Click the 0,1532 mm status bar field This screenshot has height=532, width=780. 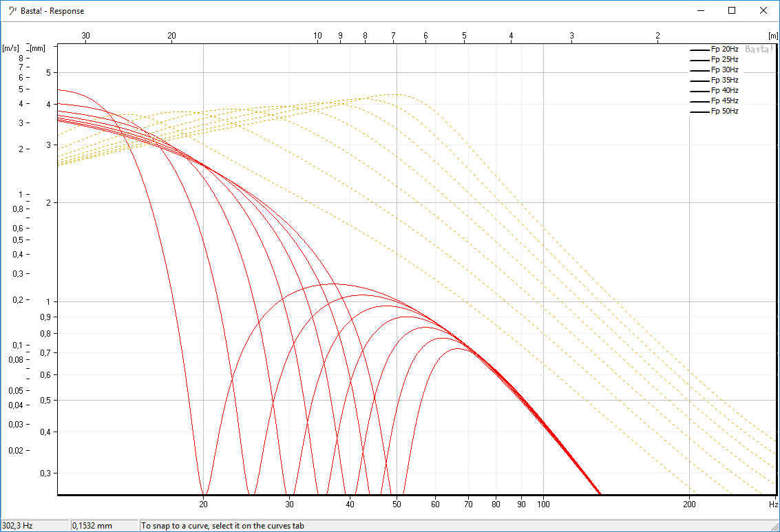(104, 526)
